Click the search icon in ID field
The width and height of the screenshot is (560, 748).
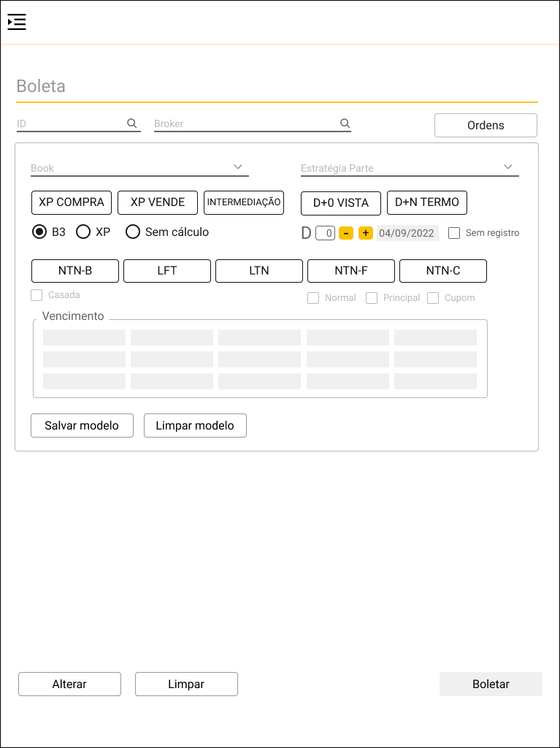pos(132,123)
